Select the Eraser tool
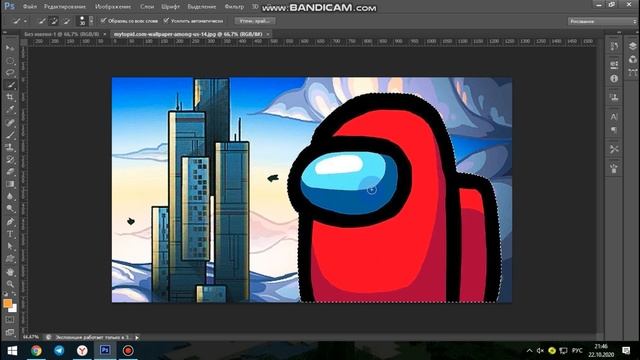This screenshot has width=640, height=360. click(x=10, y=172)
